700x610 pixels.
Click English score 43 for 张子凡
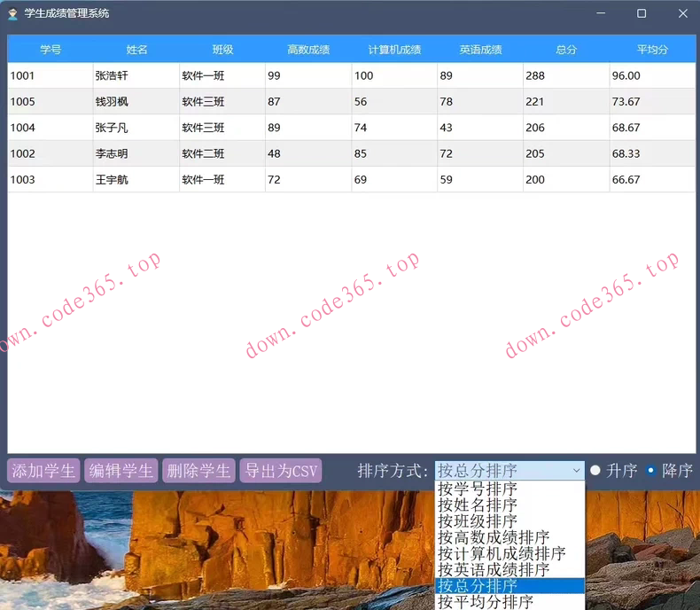click(480, 128)
